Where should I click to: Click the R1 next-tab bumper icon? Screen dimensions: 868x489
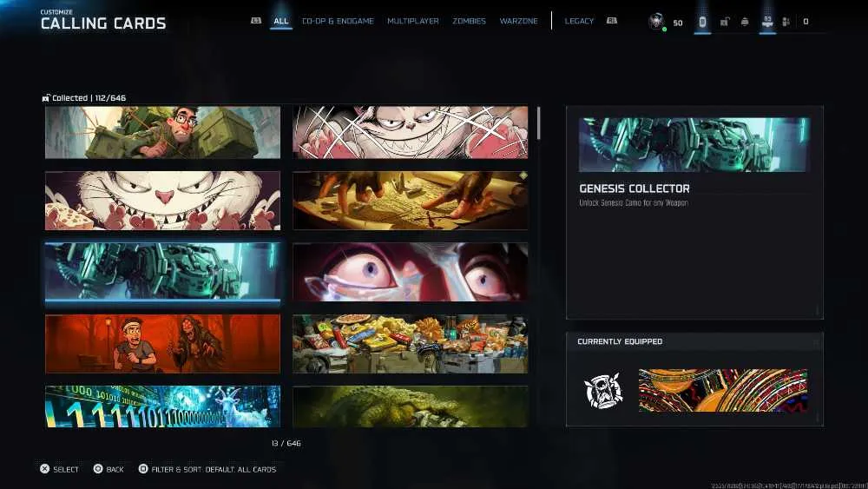[x=612, y=21]
